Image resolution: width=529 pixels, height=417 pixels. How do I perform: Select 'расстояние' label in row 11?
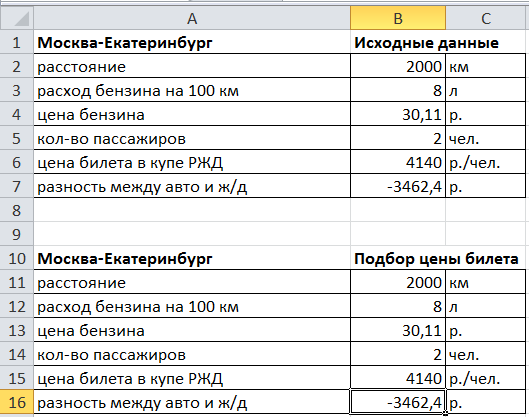pos(81,283)
